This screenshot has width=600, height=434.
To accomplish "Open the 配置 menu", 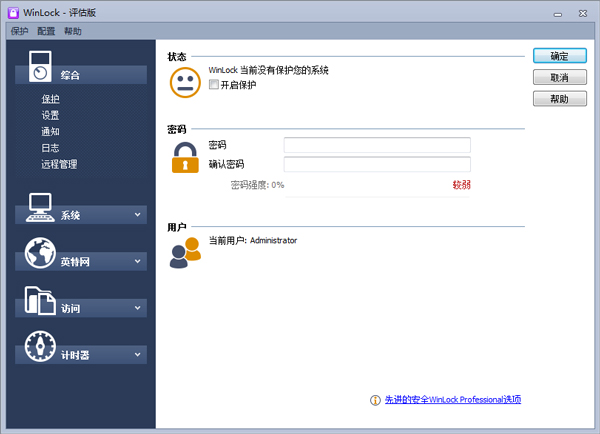I will pyautogui.click(x=46, y=31).
